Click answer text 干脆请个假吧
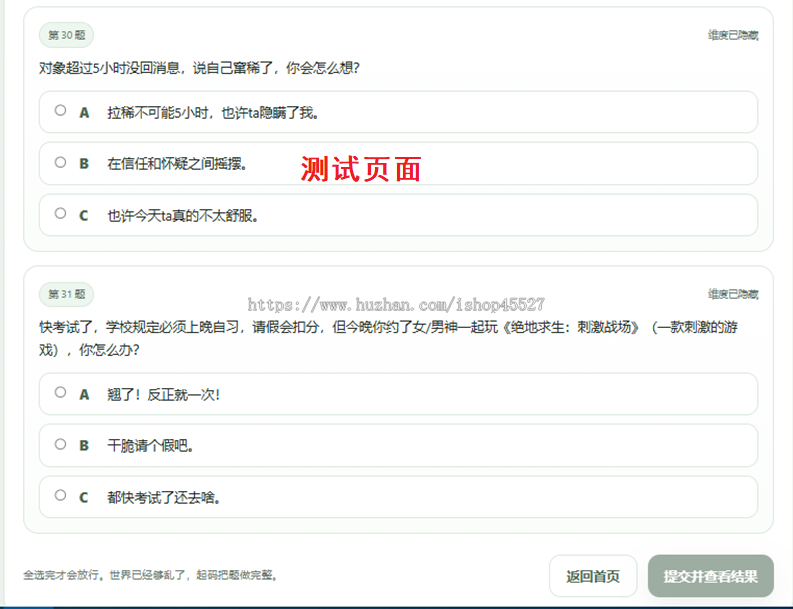Image resolution: width=793 pixels, height=609 pixels. [150, 446]
